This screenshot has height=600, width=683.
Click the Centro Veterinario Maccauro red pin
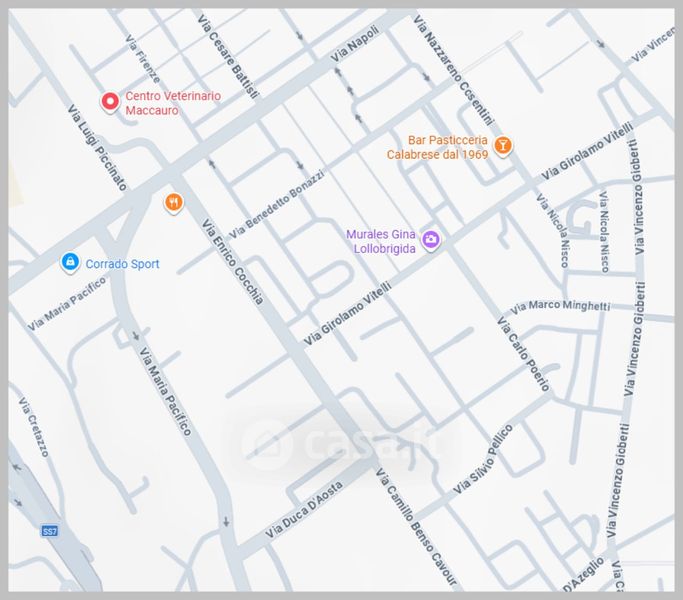point(111,101)
